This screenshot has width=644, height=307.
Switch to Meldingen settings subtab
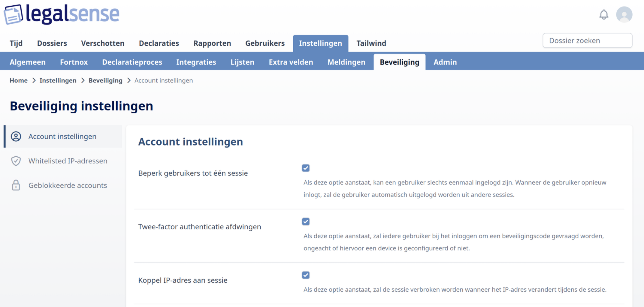pyautogui.click(x=346, y=62)
